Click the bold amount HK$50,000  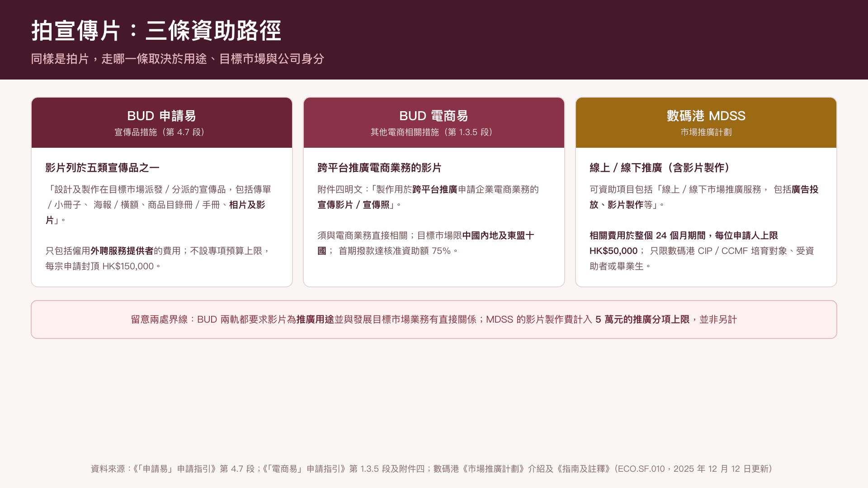point(613,251)
